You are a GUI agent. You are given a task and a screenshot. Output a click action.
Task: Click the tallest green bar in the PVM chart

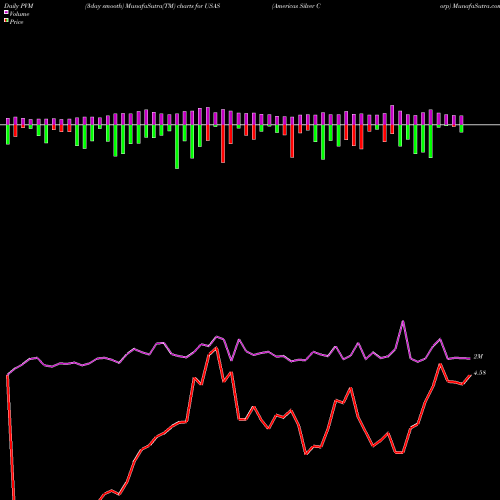click(x=177, y=147)
